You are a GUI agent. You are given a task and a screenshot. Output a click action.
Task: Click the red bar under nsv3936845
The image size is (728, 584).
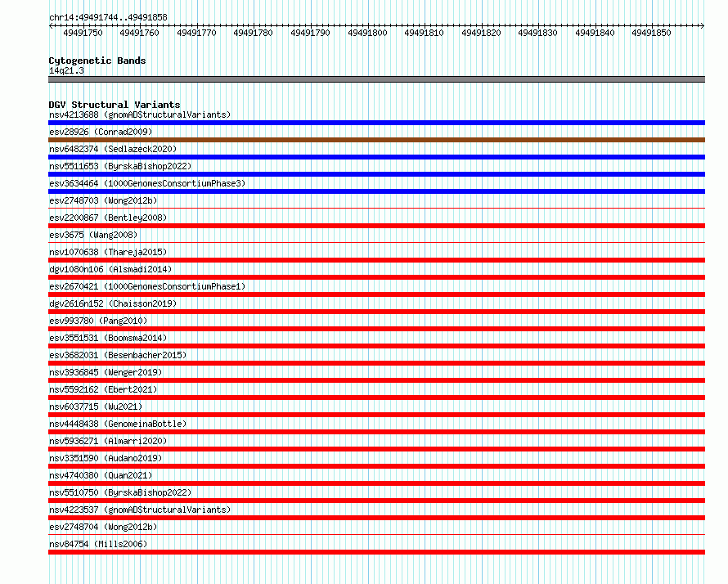pyautogui.click(x=376, y=380)
